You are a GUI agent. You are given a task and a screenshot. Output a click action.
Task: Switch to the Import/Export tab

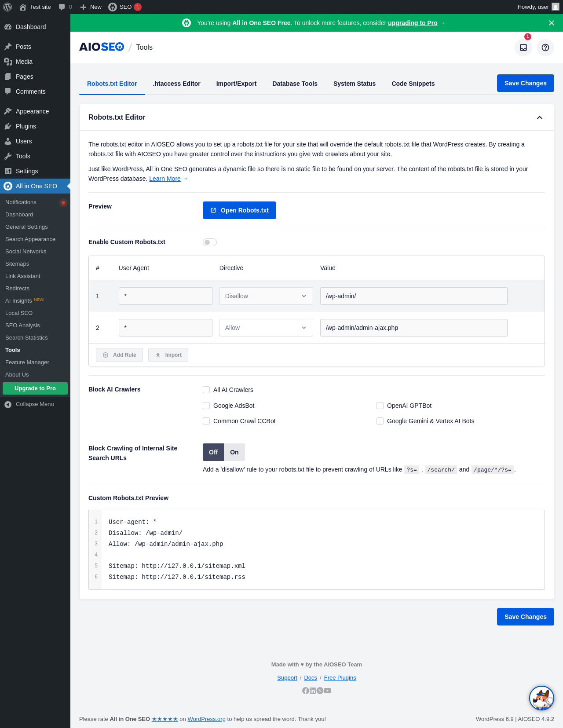point(236,84)
